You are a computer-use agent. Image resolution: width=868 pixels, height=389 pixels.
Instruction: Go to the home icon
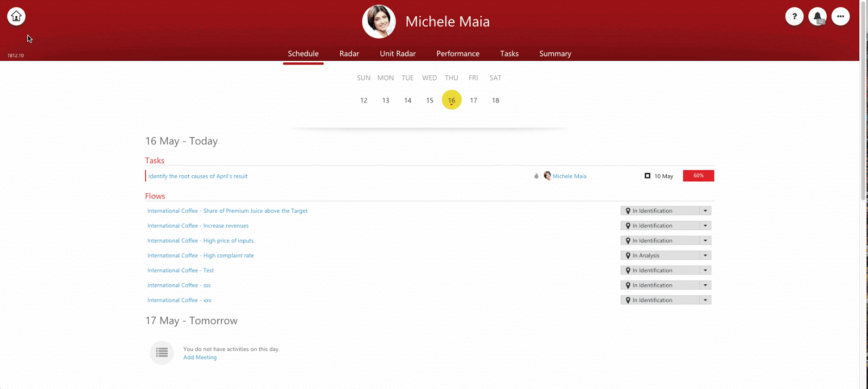(x=16, y=16)
